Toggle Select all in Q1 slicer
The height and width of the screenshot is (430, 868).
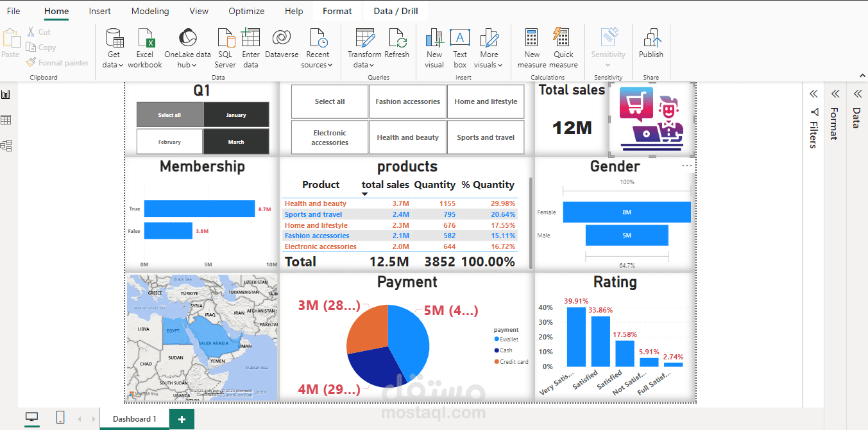[169, 115]
